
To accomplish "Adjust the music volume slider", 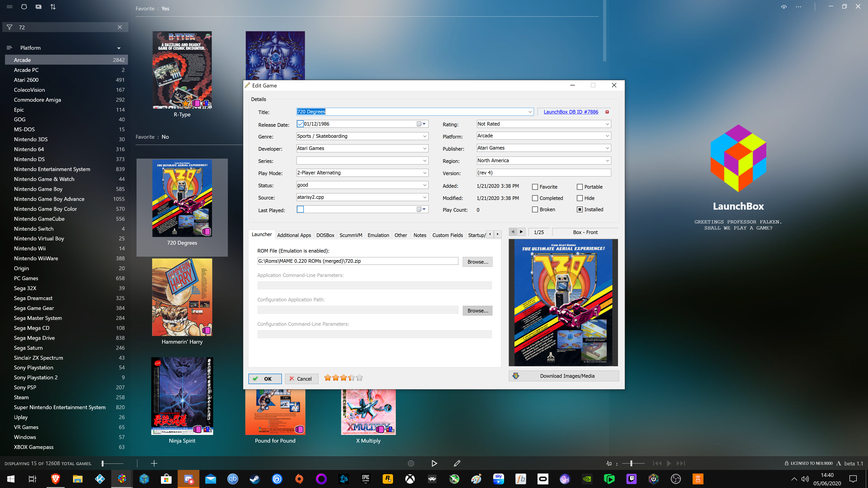I will [633, 464].
